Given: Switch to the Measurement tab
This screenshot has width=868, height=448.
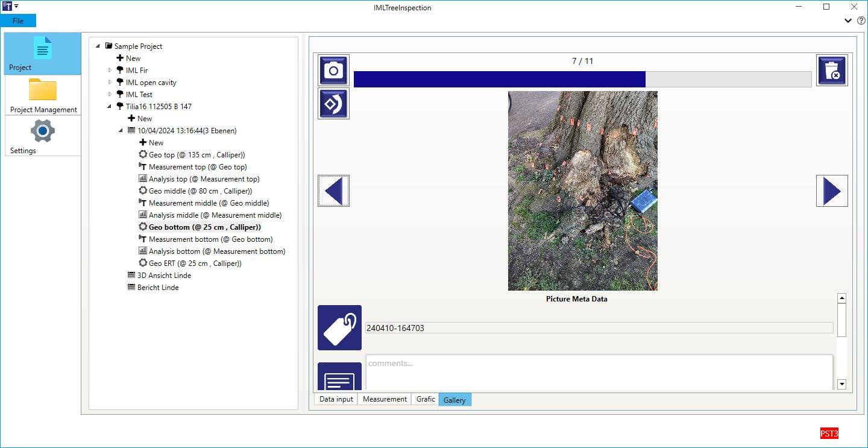Looking at the screenshot, I should tap(385, 399).
